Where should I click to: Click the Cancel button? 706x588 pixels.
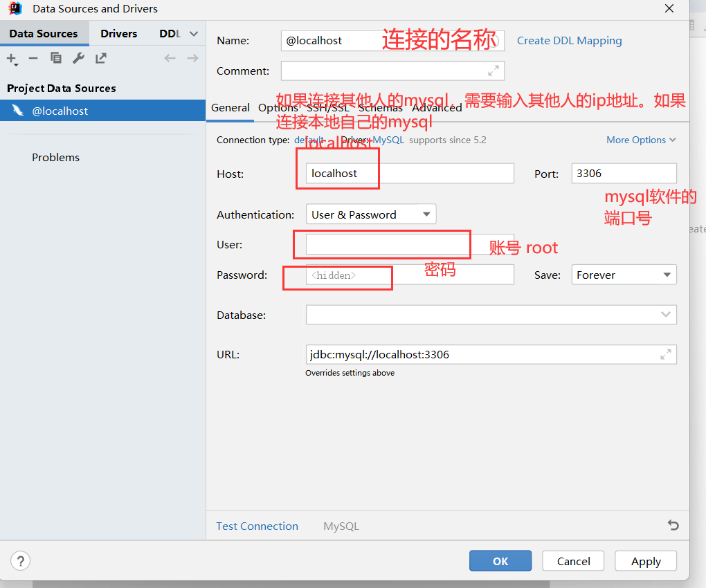click(573, 561)
